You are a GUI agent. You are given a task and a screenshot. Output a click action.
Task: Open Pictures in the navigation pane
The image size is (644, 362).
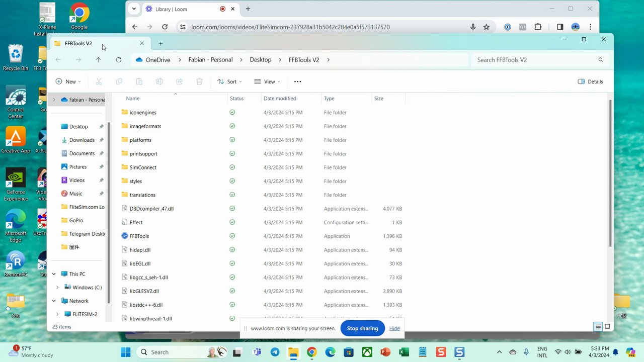78,167
